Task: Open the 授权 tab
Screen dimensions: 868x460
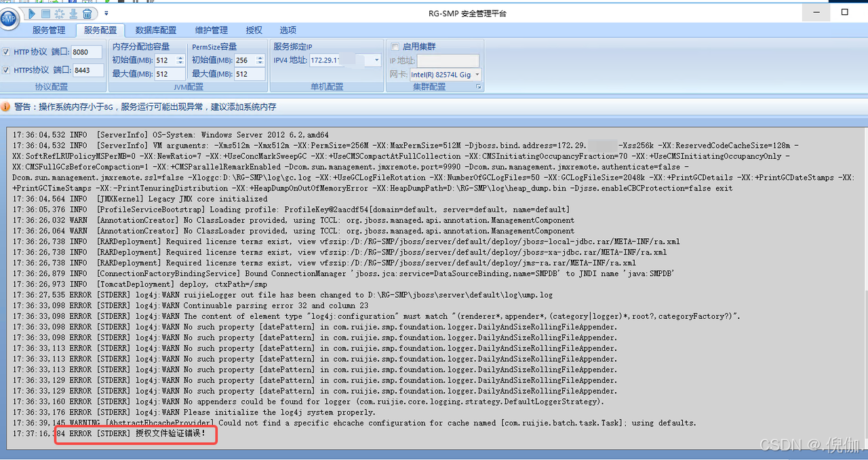Action: pyautogui.click(x=254, y=31)
